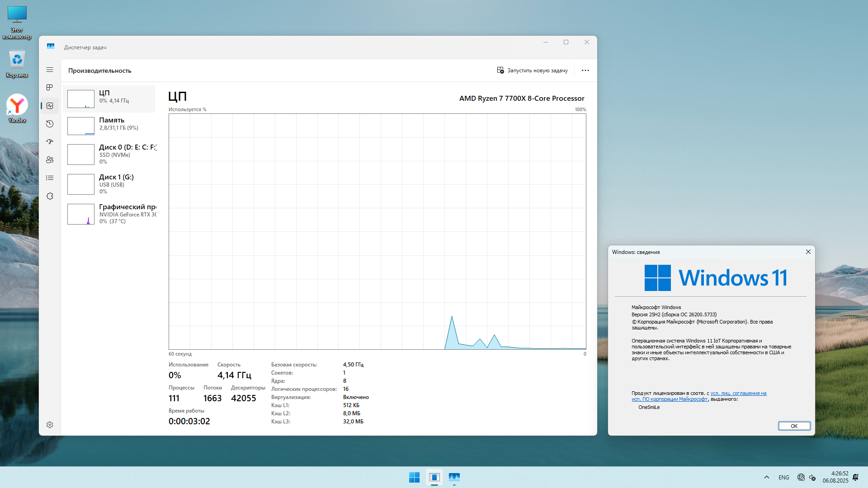Viewport: 868px width, 488px height.
Task: Open Task Manager settings gear icon
Action: tap(50, 425)
